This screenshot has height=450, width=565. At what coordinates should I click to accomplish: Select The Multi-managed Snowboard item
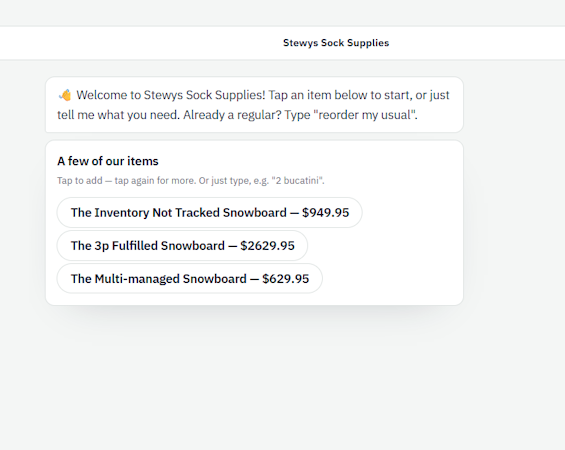190,279
